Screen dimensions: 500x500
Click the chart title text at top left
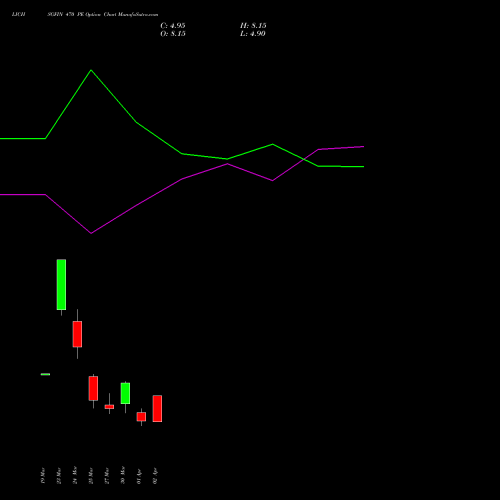click(x=85, y=14)
